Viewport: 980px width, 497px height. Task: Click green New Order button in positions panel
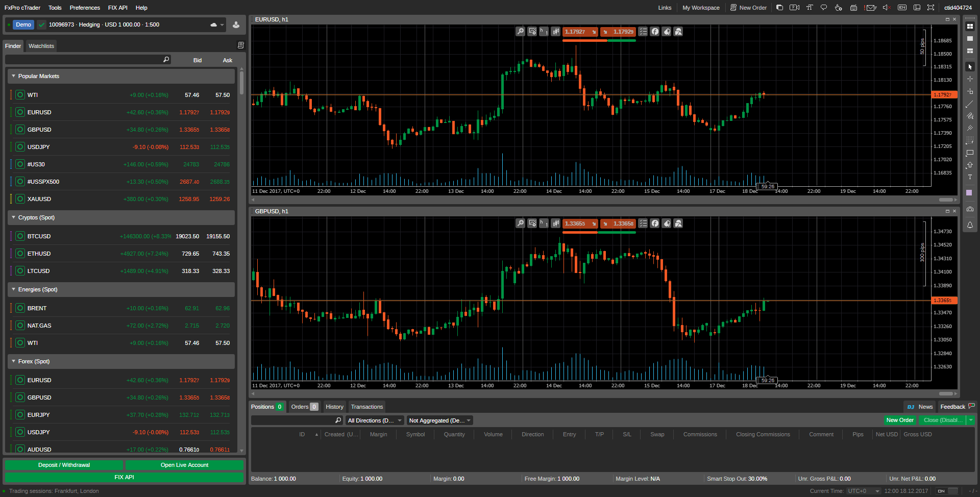tap(900, 420)
